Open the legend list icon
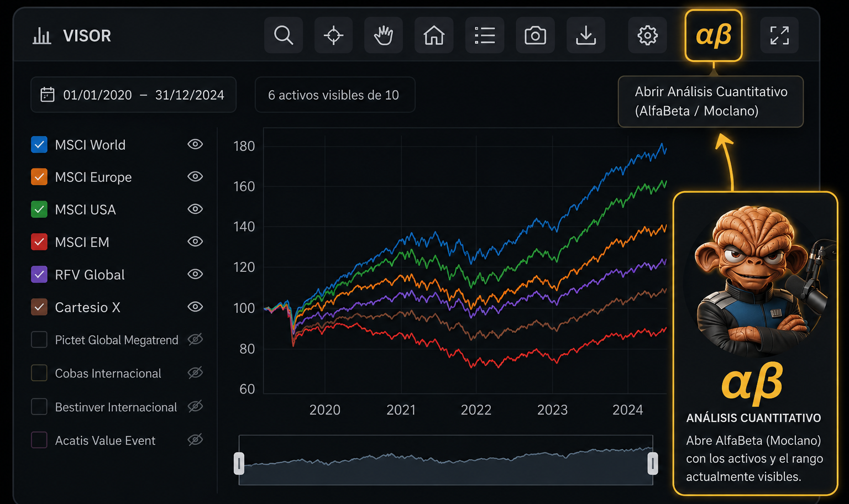Image resolution: width=849 pixels, height=504 pixels. click(x=485, y=35)
